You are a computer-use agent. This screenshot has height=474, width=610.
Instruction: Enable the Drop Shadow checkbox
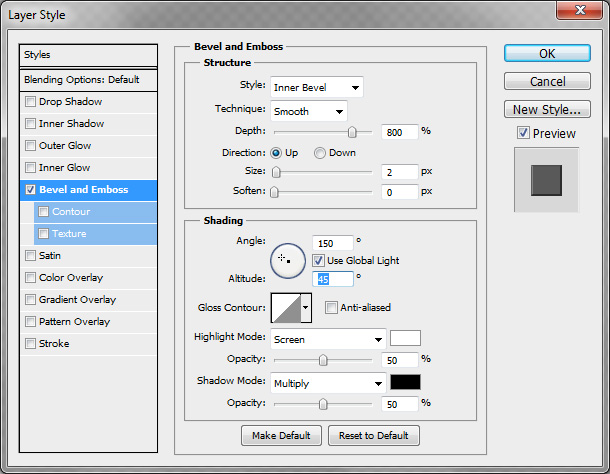31,102
